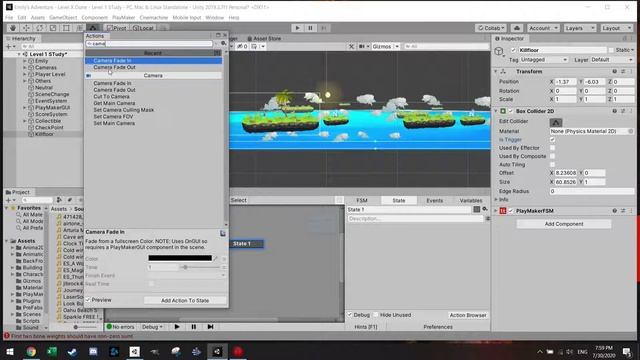Expand PlayMakerGUI in the Hierarchy
The height and width of the screenshot is (360, 640).
[x=25, y=107]
